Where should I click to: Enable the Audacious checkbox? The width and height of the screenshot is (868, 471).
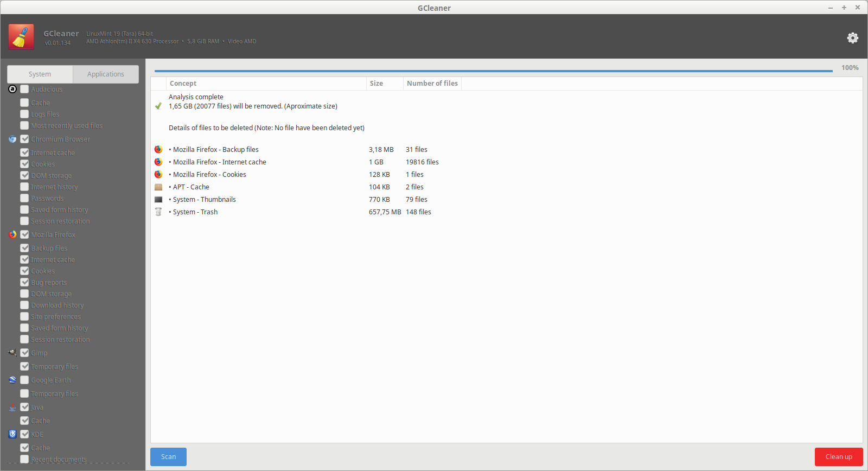[24, 89]
